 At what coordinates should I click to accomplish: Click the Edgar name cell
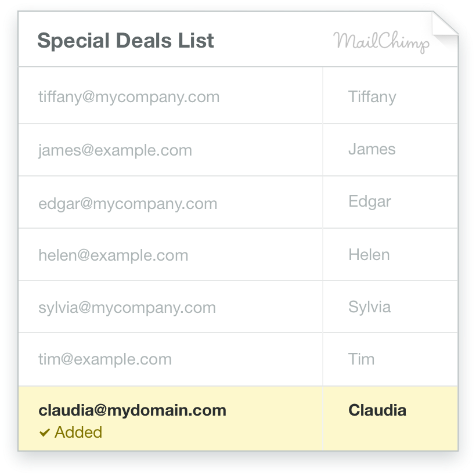click(x=391, y=202)
